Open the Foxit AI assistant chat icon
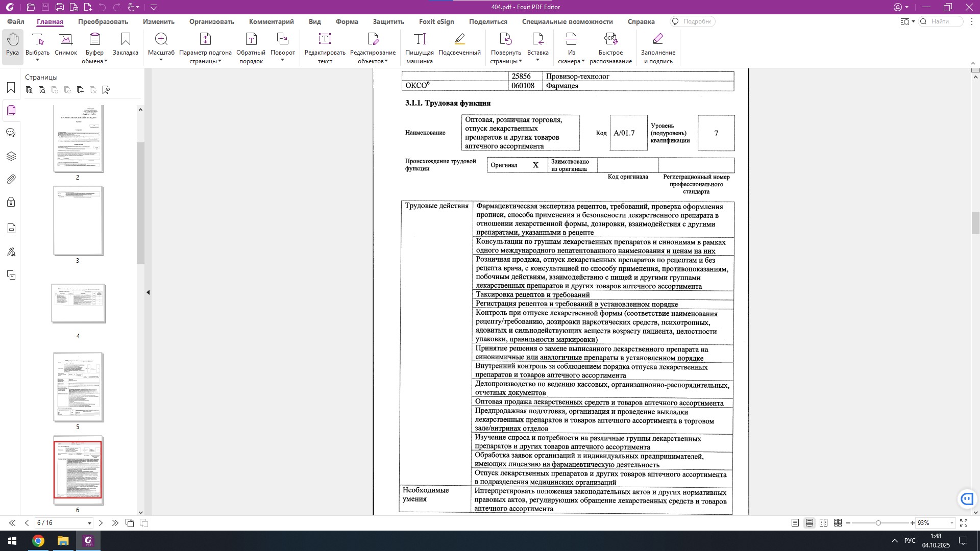Image resolution: width=980 pixels, height=551 pixels. (967, 499)
